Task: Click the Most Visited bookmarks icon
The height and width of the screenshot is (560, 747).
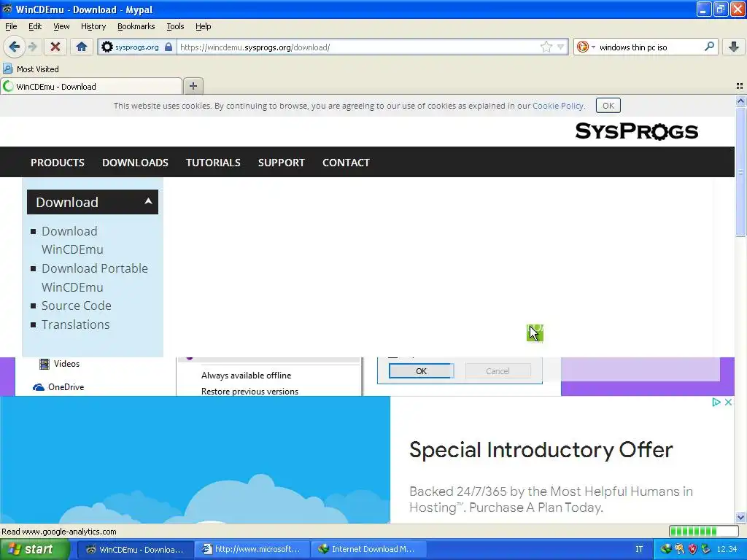Action: (7, 69)
